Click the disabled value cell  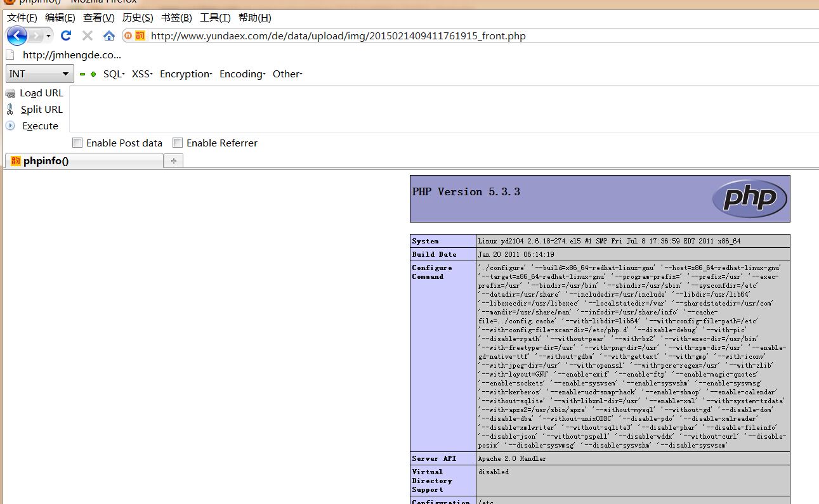(632, 481)
